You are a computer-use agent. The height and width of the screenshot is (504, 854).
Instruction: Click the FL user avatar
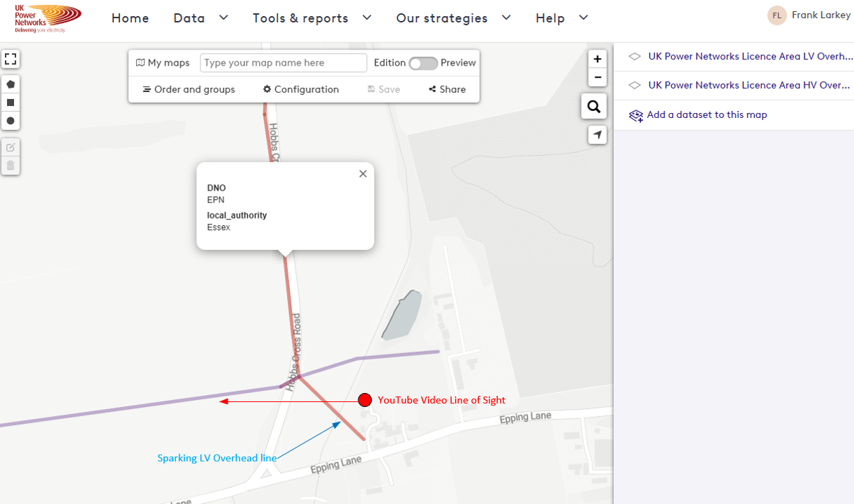776,15
